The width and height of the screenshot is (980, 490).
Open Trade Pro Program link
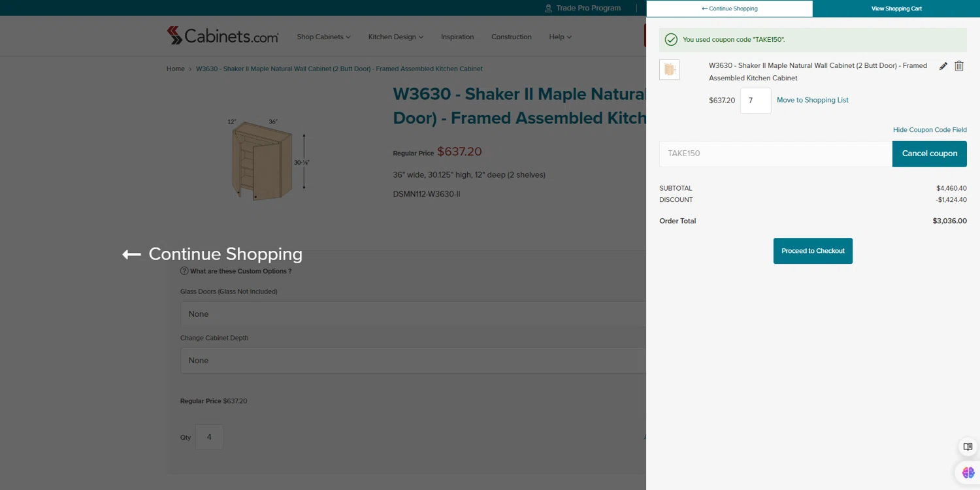tap(588, 8)
